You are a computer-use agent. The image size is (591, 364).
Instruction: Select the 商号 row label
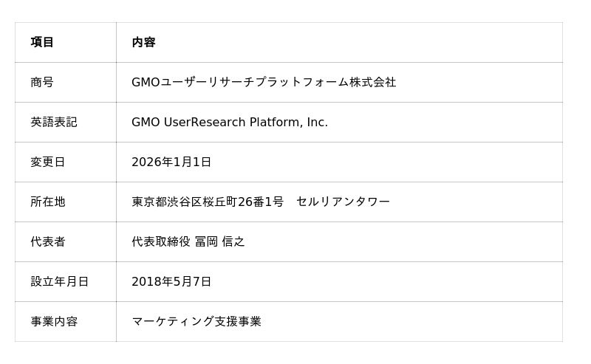click(42, 83)
